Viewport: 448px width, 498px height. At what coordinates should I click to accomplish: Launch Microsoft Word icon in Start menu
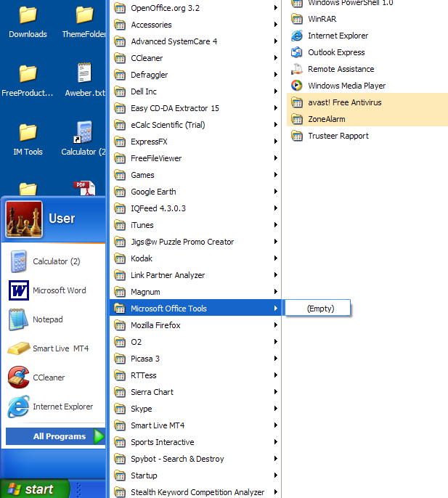pyautogui.click(x=19, y=290)
